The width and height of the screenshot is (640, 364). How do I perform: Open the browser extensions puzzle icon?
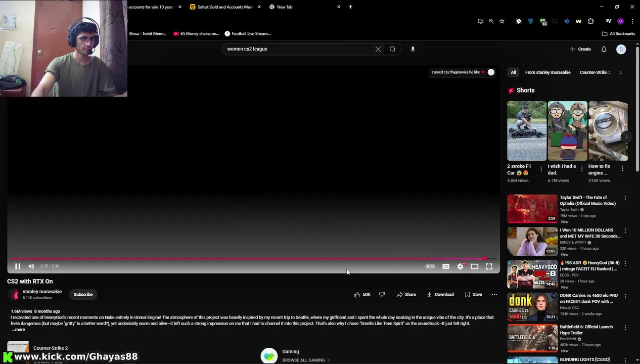[x=590, y=21]
